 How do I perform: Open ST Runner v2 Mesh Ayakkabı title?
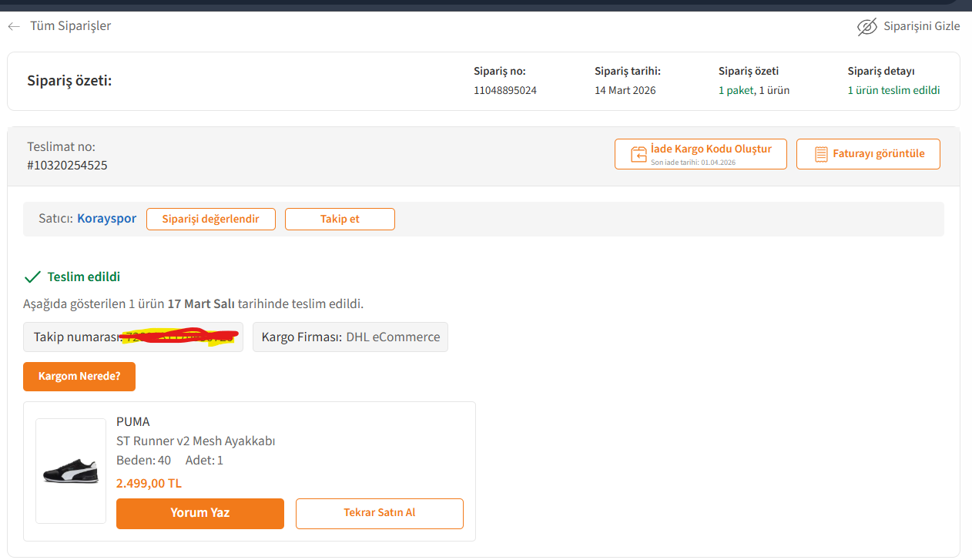(196, 441)
